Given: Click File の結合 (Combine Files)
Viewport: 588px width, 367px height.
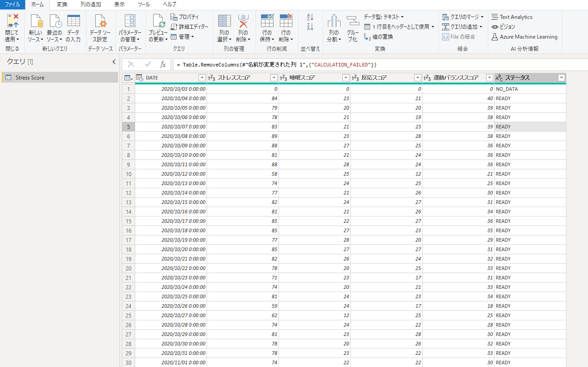Looking at the screenshot, I should 458,37.
